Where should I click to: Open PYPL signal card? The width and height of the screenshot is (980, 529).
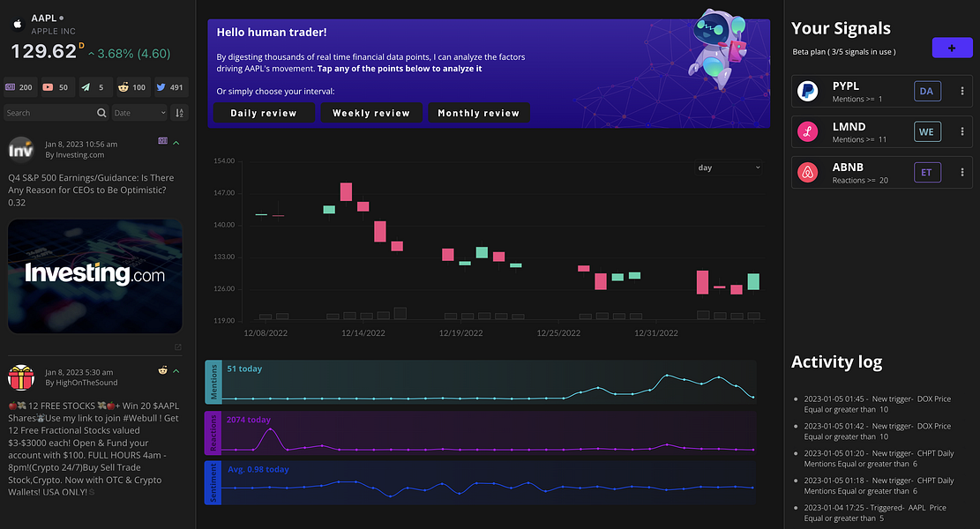pos(882,91)
